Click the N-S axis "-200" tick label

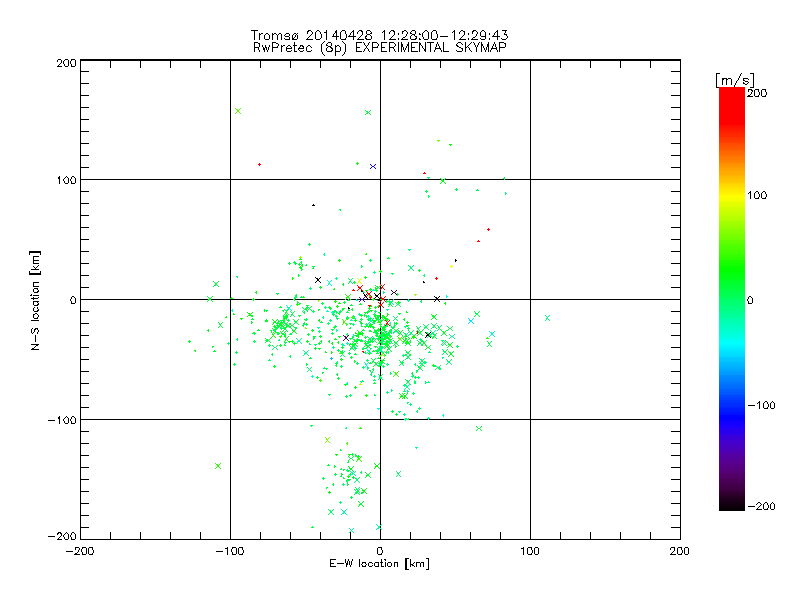pyautogui.click(x=62, y=536)
